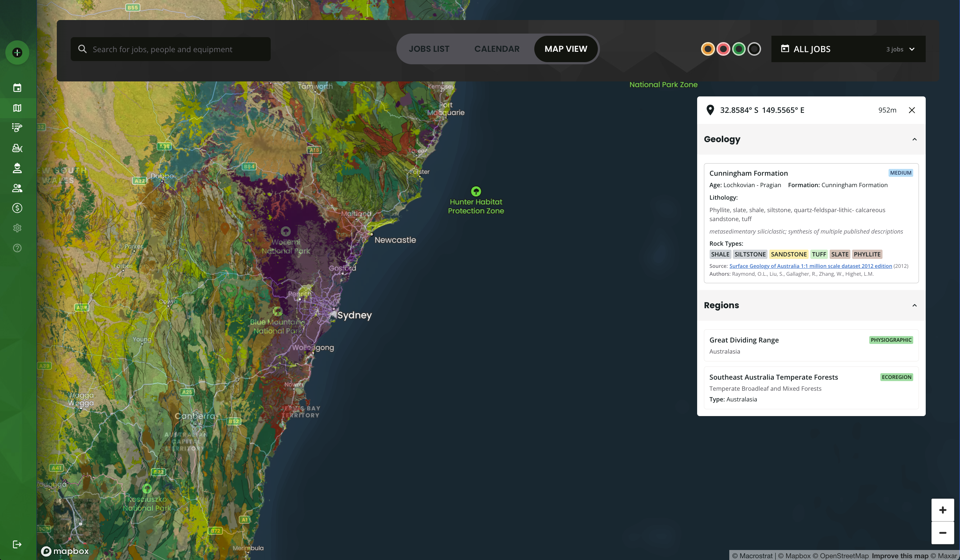Viewport: 960px width, 560px height.
Task: Open the task list shovel icon
Action: [17, 127]
